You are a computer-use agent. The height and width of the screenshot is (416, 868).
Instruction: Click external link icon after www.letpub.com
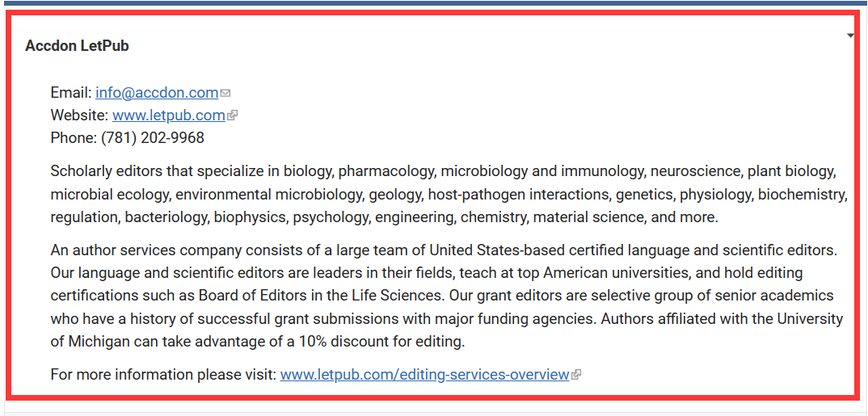click(x=233, y=116)
